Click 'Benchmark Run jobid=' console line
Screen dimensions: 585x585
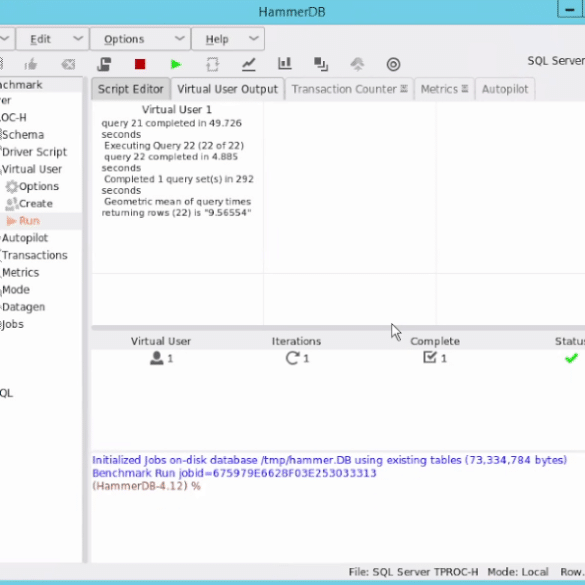pos(234,473)
